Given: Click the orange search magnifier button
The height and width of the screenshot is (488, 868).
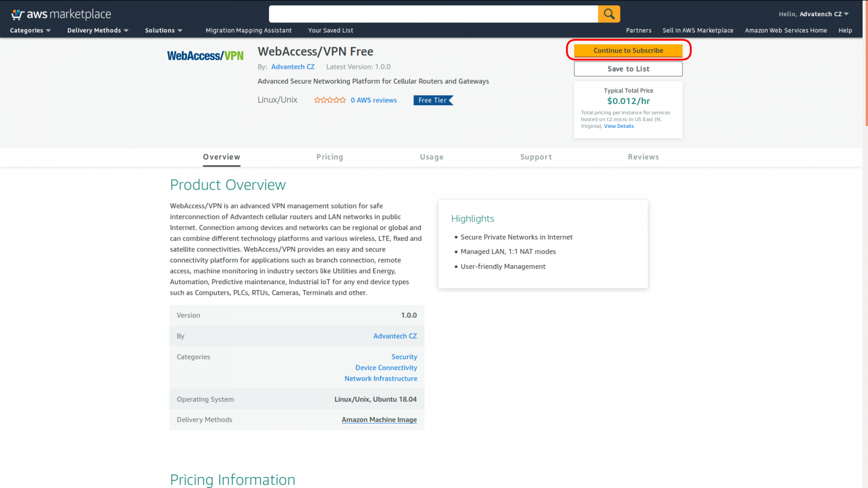Looking at the screenshot, I should pyautogui.click(x=609, y=14).
